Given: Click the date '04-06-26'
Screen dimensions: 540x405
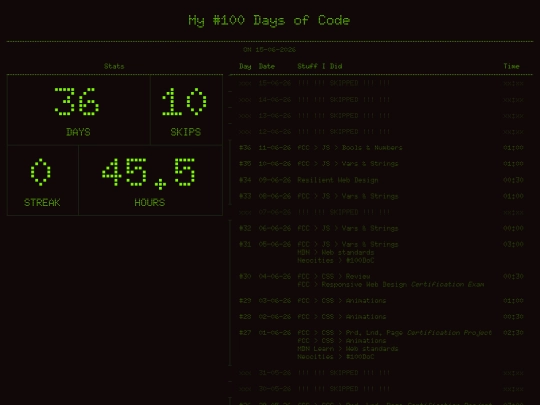Looking at the screenshot, I should click(275, 276).
